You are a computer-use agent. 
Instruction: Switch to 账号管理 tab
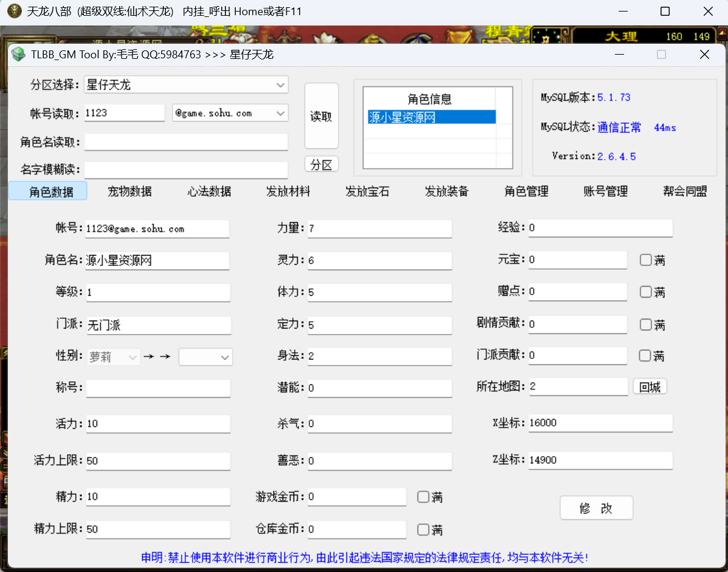click(605, 191)
